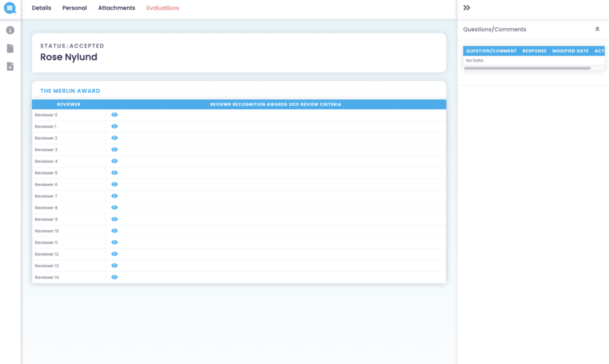Select the 'Reviewer 12' row label
The image size is (609, 364).
[46, 255]
